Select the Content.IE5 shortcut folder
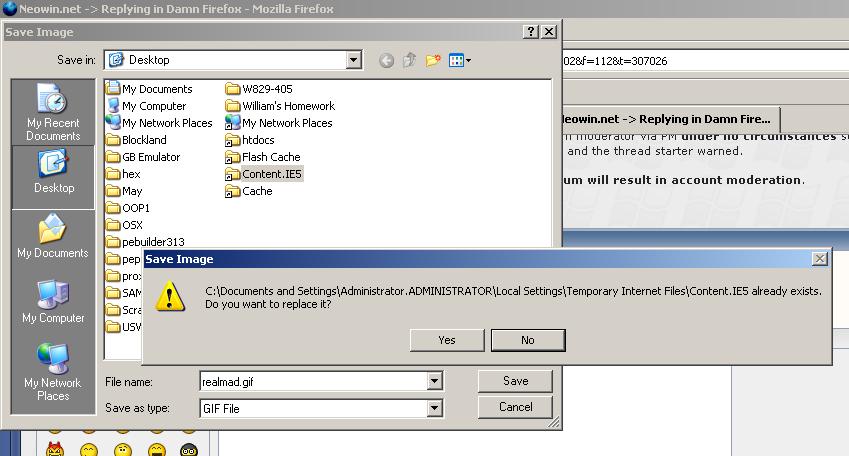 point(264,174)
